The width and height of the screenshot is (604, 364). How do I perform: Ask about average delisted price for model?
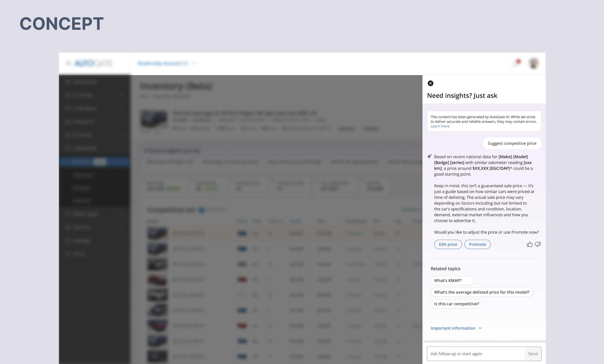(481, 292)
